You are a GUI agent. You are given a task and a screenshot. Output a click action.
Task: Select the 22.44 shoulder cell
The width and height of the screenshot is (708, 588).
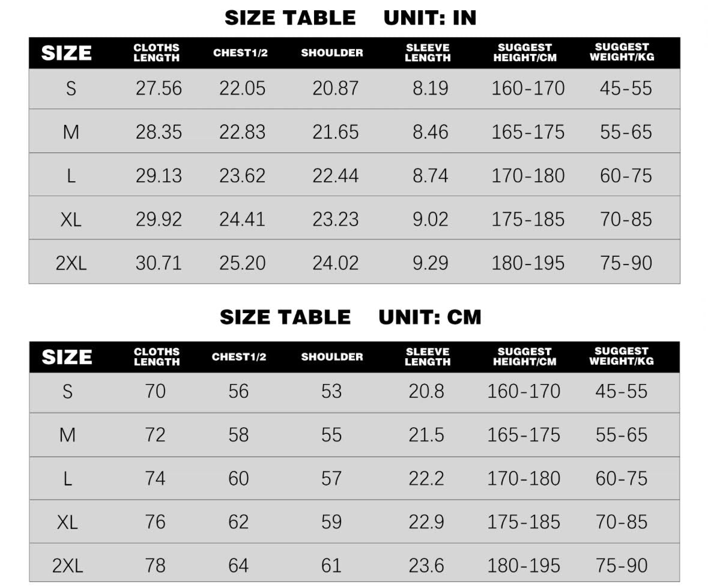point(335,176)
